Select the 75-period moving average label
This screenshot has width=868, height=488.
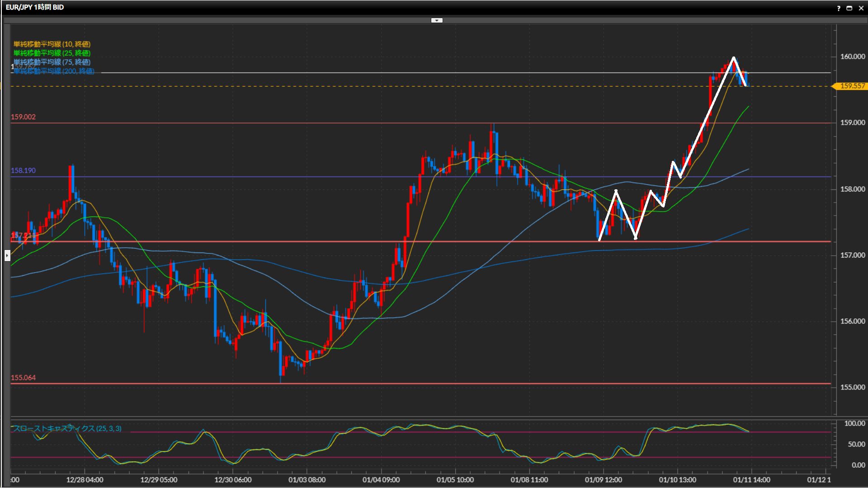click(x=52, y=62)
